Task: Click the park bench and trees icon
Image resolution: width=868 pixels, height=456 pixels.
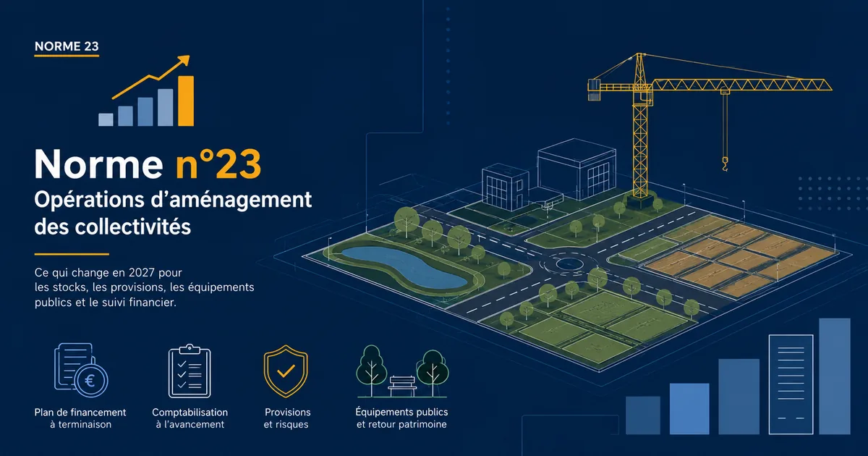Action: pyautogui.click(x=402, y=371)
